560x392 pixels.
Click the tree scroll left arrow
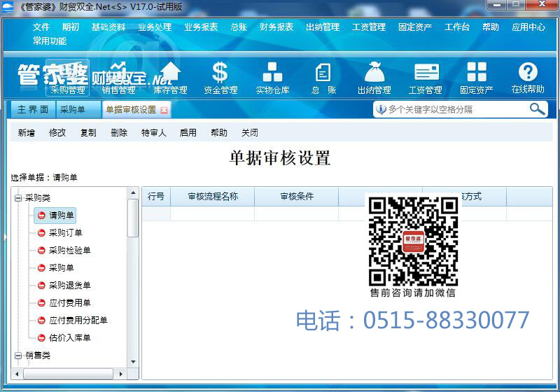pos(17,374)
